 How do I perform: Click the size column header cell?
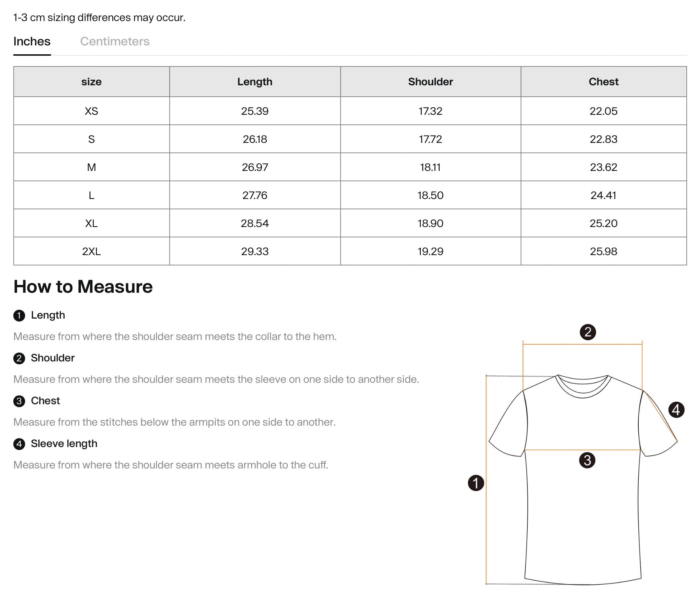(x=92, y=82)
